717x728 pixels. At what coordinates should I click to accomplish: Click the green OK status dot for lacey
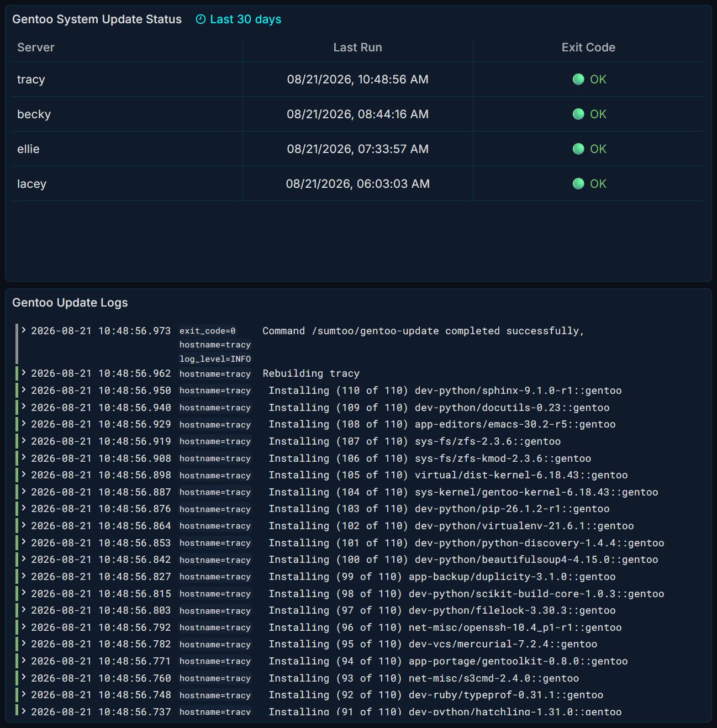coord(578,183)
